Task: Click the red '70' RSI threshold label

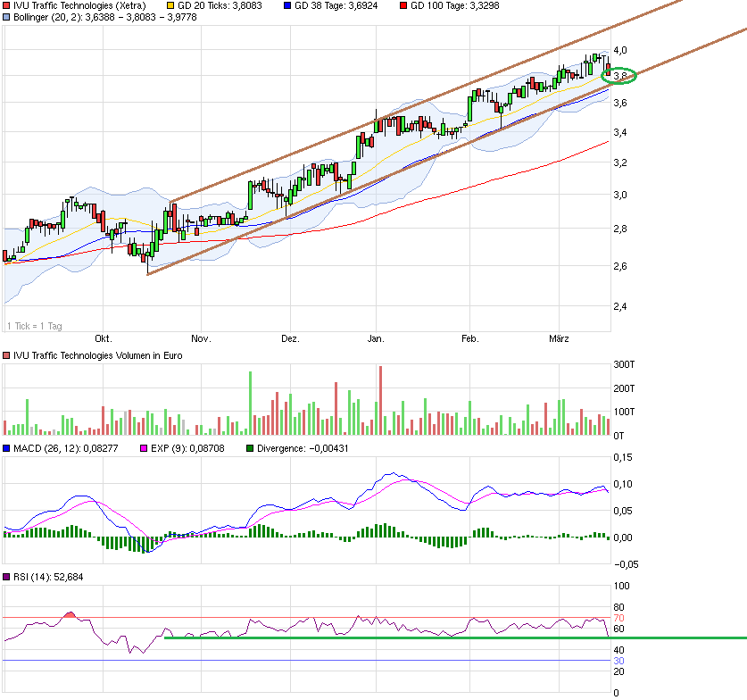Action: [618, 618]
